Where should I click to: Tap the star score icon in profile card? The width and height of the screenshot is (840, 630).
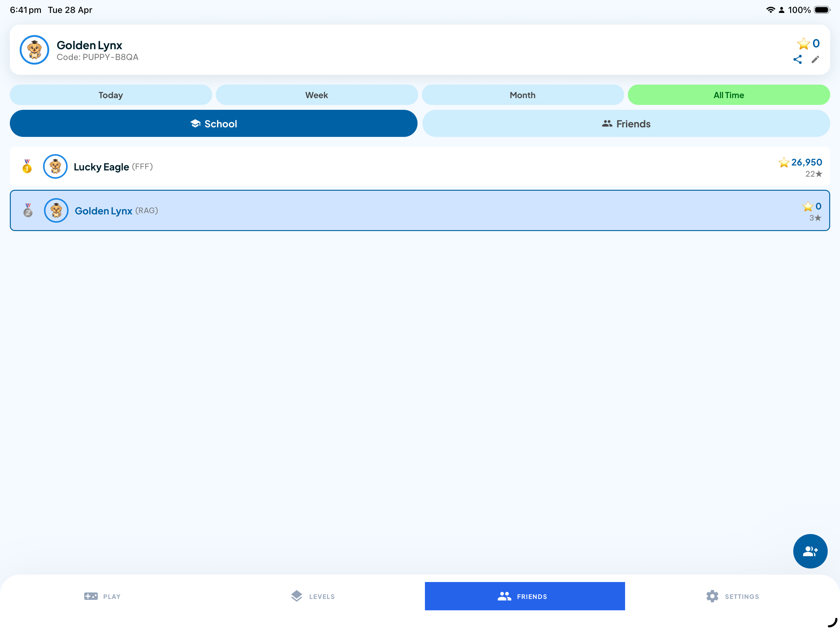pyautogui.click(x=803, y=44)
